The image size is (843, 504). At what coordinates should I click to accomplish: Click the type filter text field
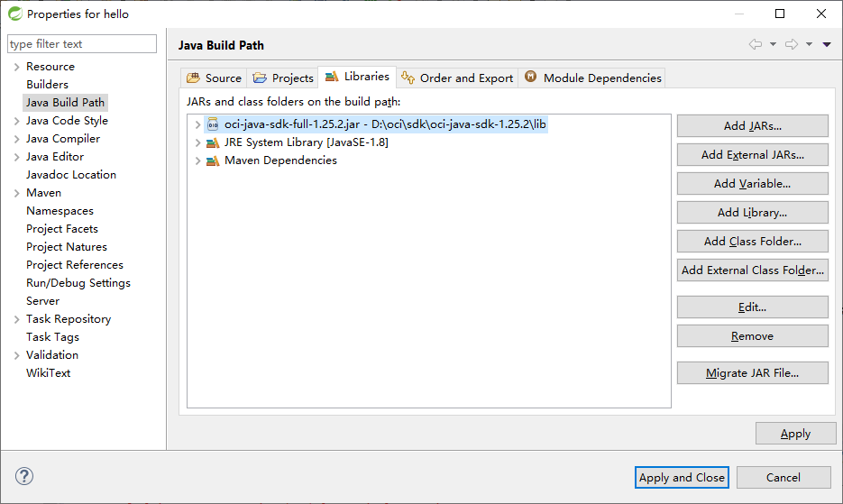(81, 44)
